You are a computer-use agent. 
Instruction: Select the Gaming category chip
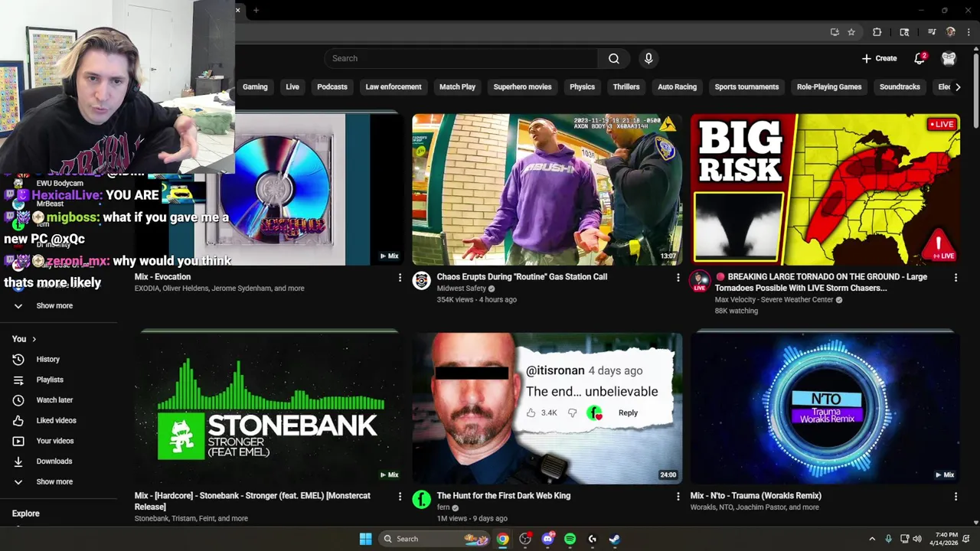(255, 86)
